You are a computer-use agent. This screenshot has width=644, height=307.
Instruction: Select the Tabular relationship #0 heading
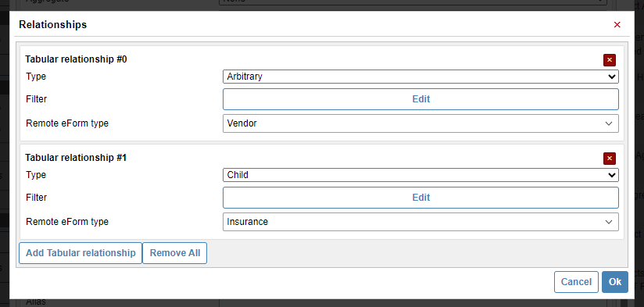[76, 59]
